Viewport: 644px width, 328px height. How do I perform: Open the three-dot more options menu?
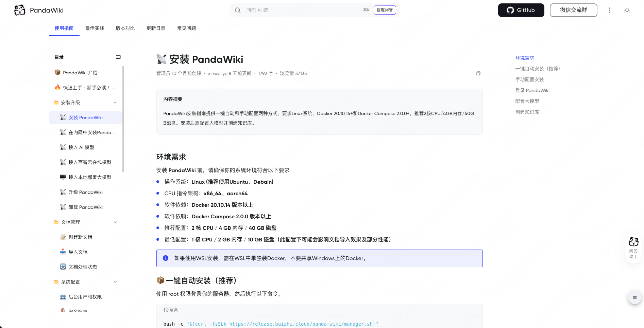[610, 10]
